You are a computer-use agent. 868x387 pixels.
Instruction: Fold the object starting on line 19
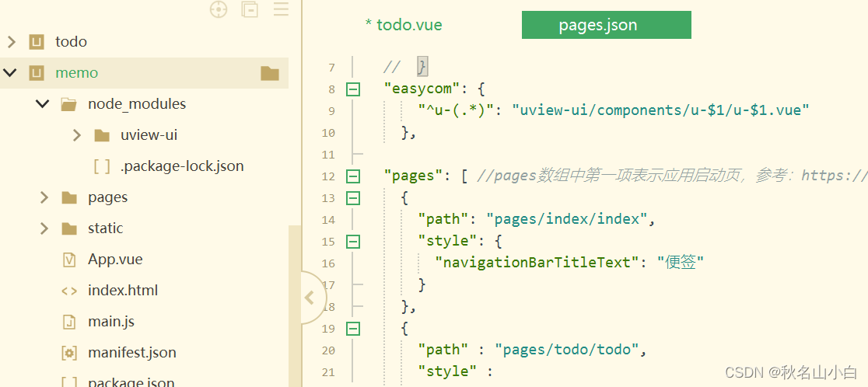[x=352, y=329]
